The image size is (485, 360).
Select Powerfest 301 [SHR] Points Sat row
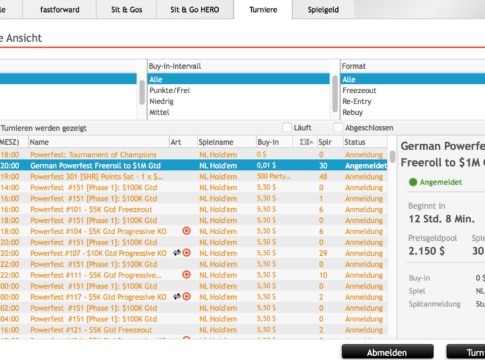(193, 177)
